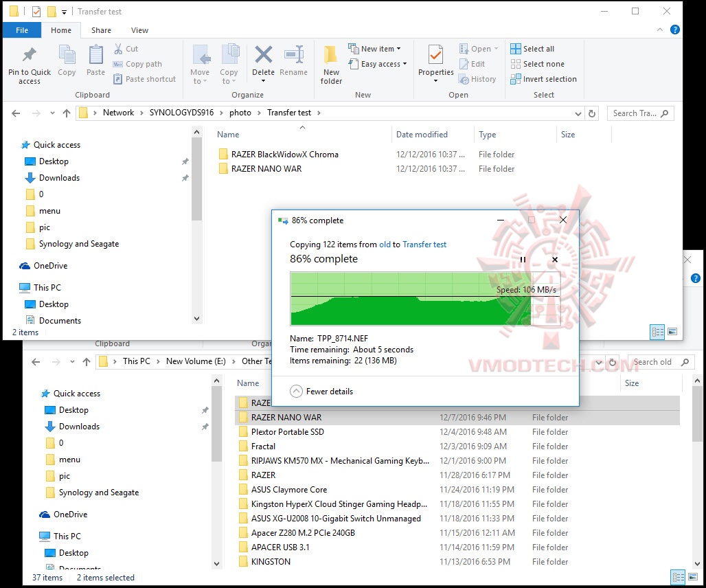706x588 pixels.
Task: Click the Cut command
Action: [126, 49]
